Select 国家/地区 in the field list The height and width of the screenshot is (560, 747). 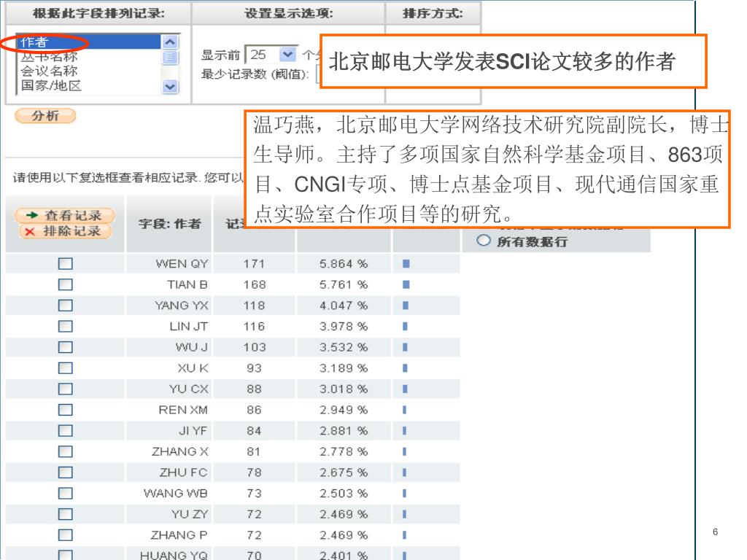click(x=51, y=86)
